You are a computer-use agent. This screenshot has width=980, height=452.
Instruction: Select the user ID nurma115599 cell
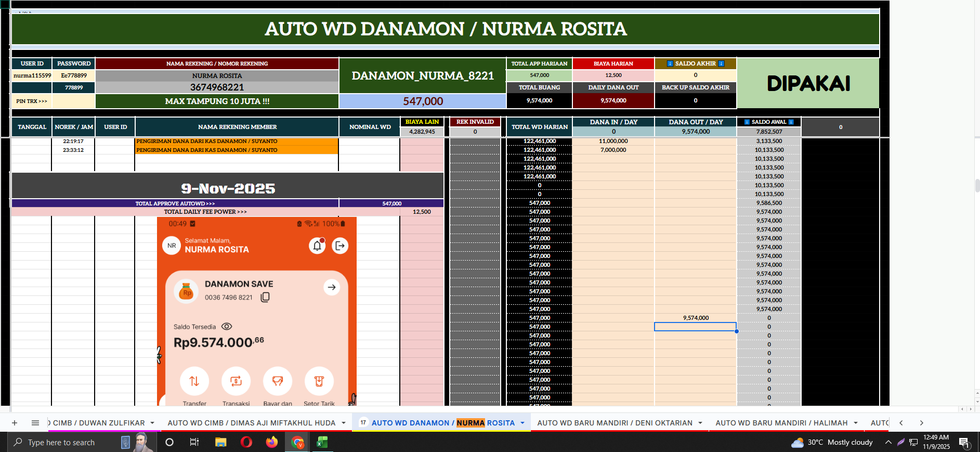pos(32,75)
